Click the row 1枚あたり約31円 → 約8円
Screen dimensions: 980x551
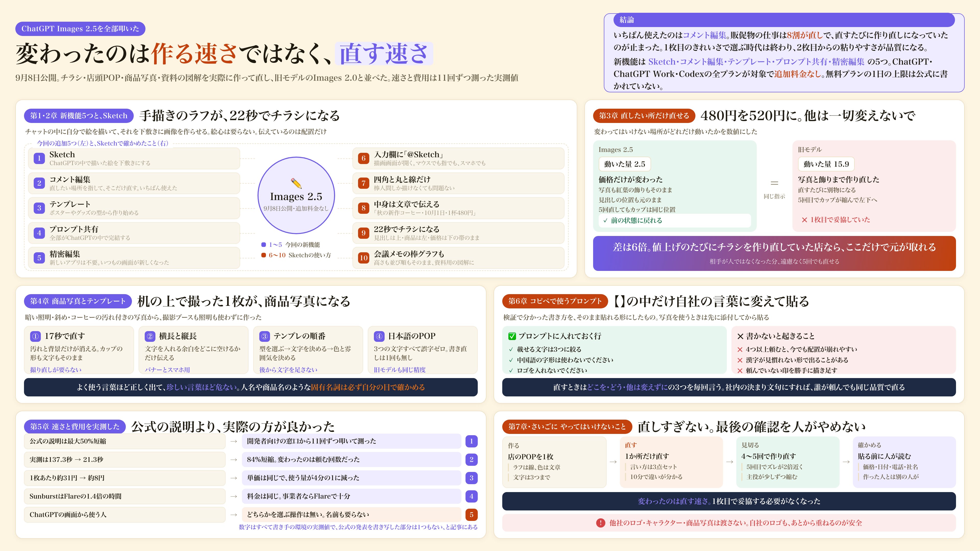tap(125, 478)
